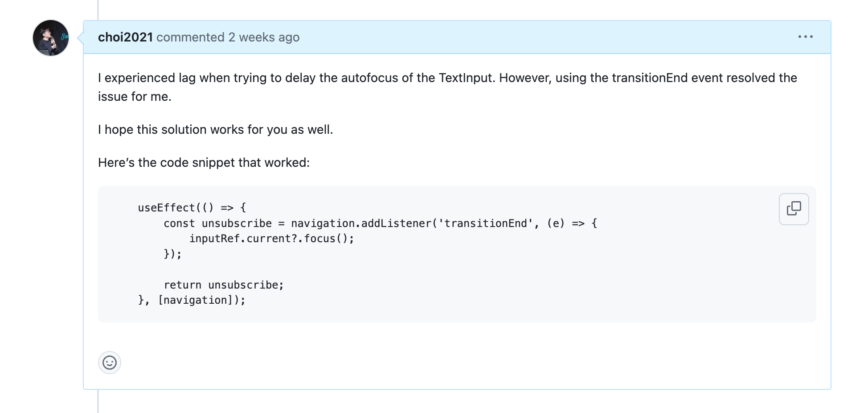Click the word "commented" in header
The image size is (868, 413).
pyautogui.click(x=190, y=37)
